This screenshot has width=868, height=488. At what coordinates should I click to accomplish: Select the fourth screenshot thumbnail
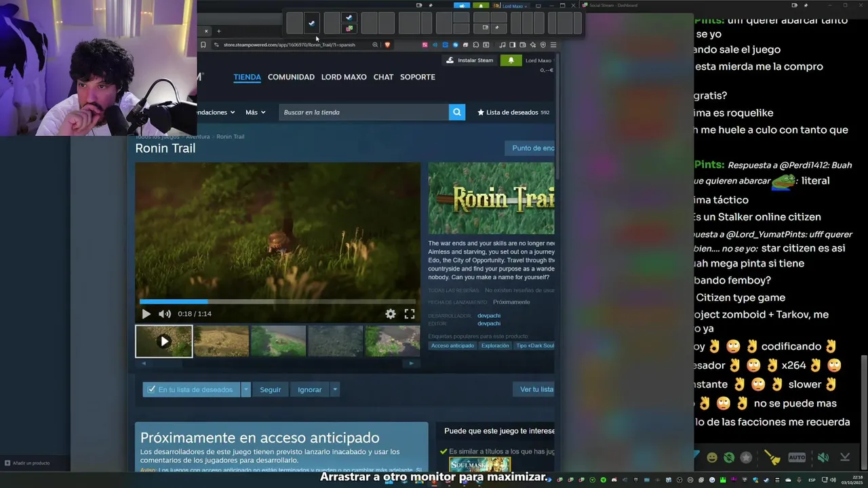tap(335, 341)
